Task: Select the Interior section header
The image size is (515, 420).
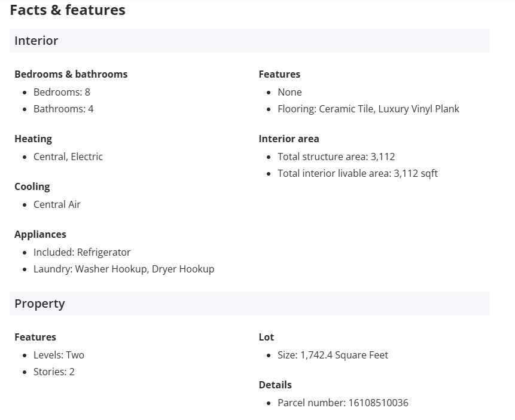Action: point(36,41)
